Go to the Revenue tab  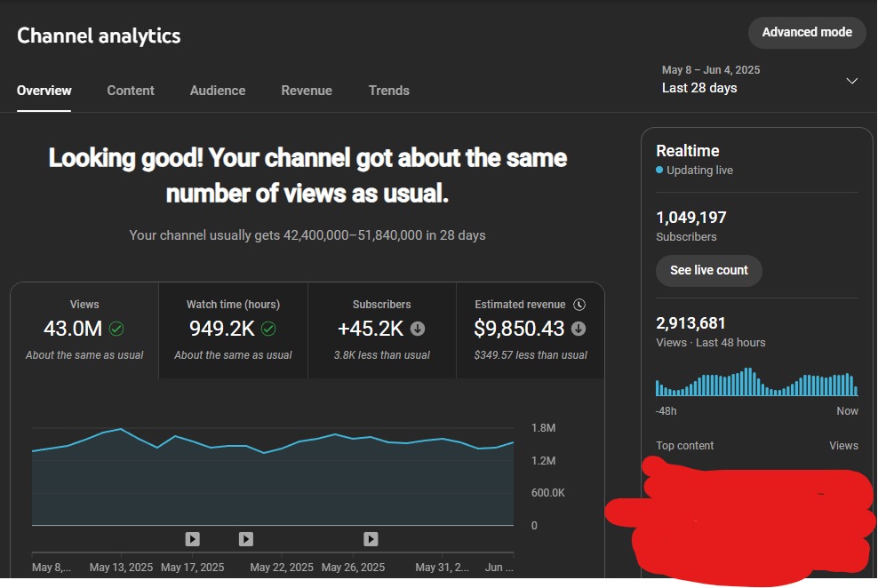(x=307, y=91)
